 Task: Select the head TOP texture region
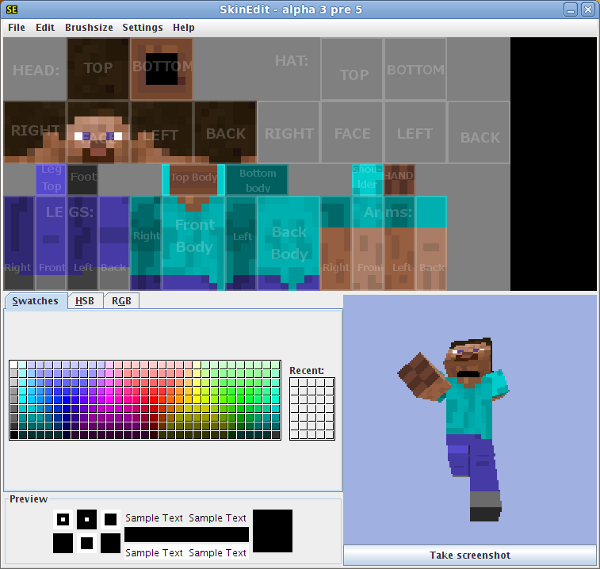98,68
